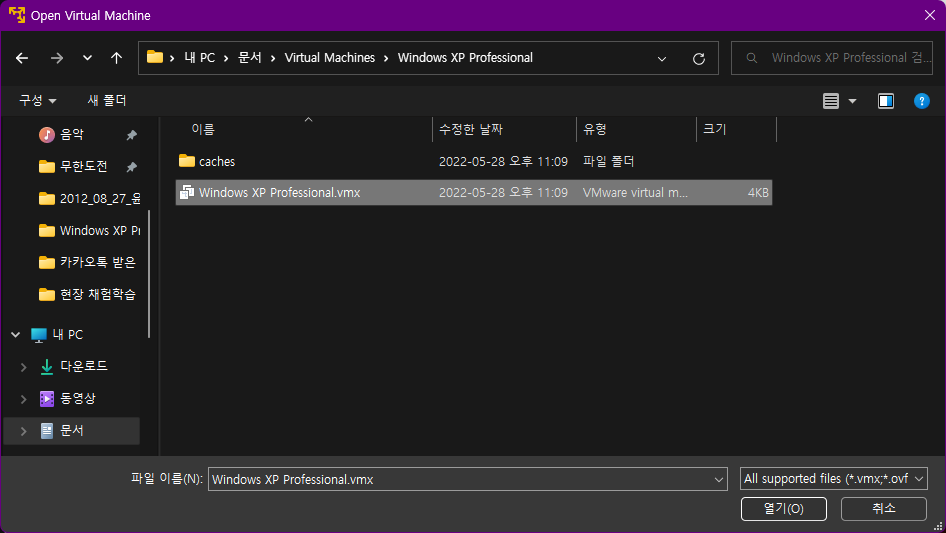This screenshot has width=946, height=533.
Task: Open 2012_08_27 folder in sidebar
Action: [x=89, y=199]
